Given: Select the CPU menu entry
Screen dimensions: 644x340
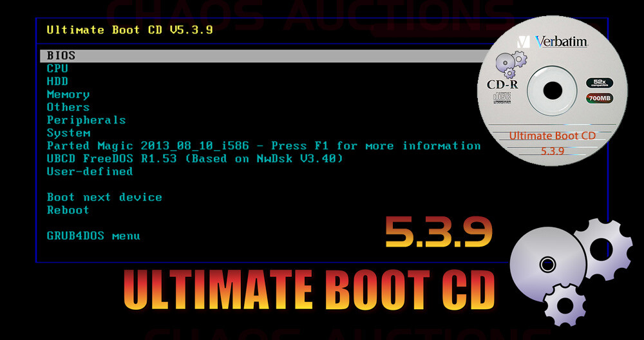Looking at the screenshot, I should pyautogui.click(x=57, y=68).
